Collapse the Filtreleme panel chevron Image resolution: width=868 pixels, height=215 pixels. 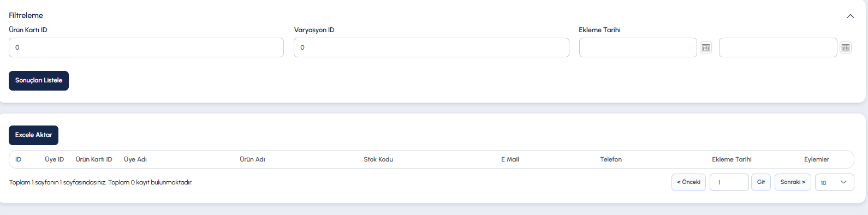850,16
